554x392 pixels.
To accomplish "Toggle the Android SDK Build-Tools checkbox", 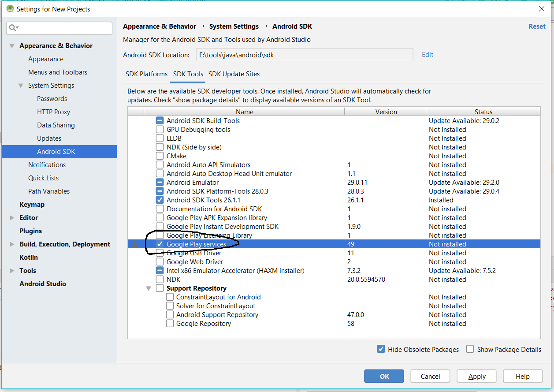I will tap(160, 120).
